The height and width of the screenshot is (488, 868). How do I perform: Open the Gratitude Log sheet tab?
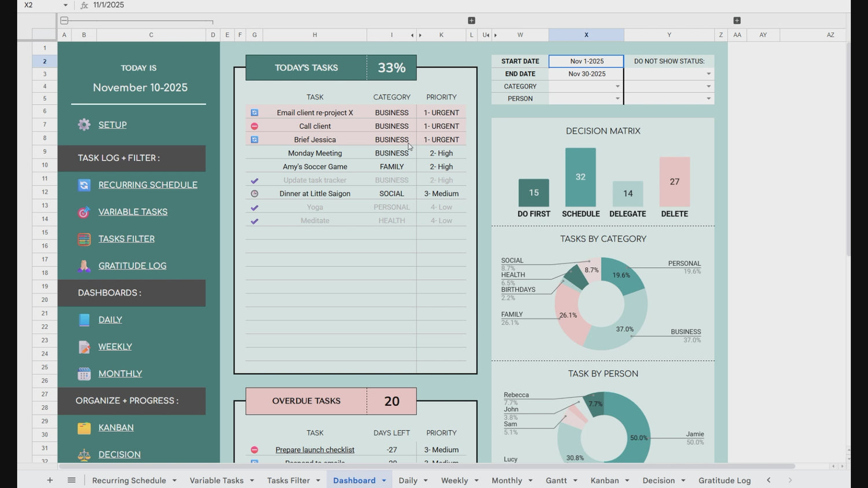[724, 480]
